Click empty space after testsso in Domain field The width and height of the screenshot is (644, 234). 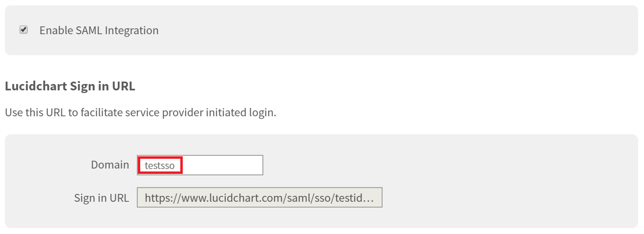click(222, 165)
